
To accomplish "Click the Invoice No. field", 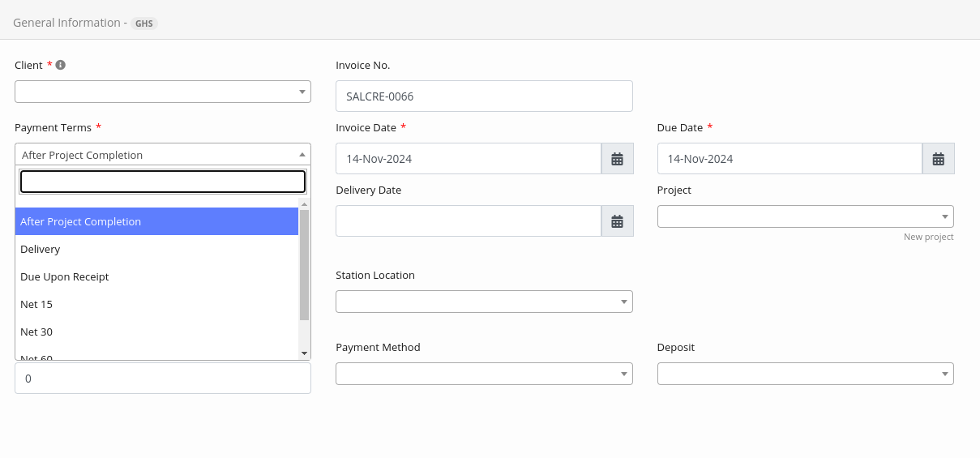I will pos(484,96).
